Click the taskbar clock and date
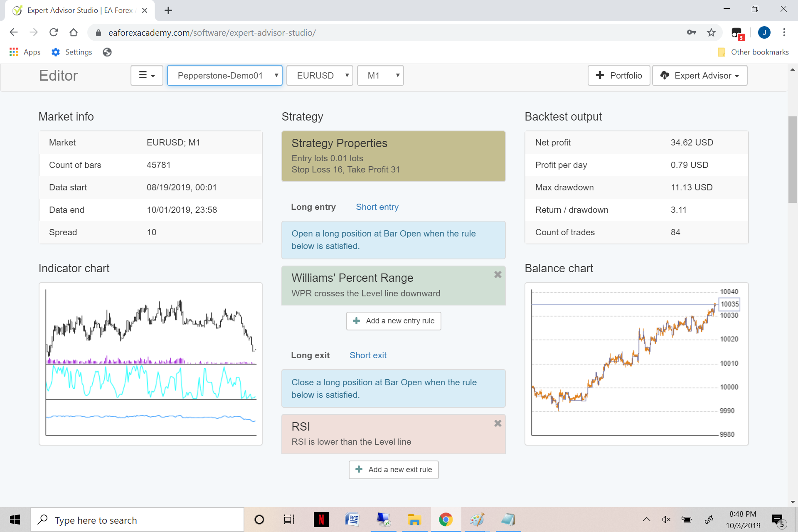 click(x=743, y=520)
